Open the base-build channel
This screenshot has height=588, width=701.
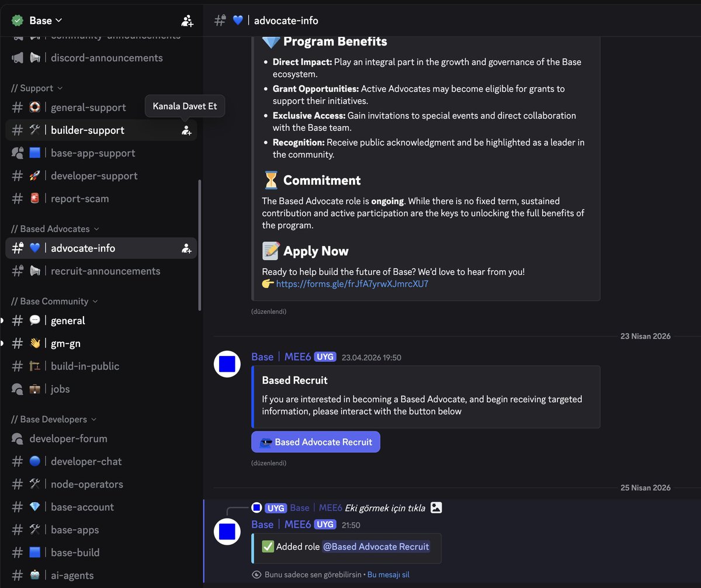point(101,553)
